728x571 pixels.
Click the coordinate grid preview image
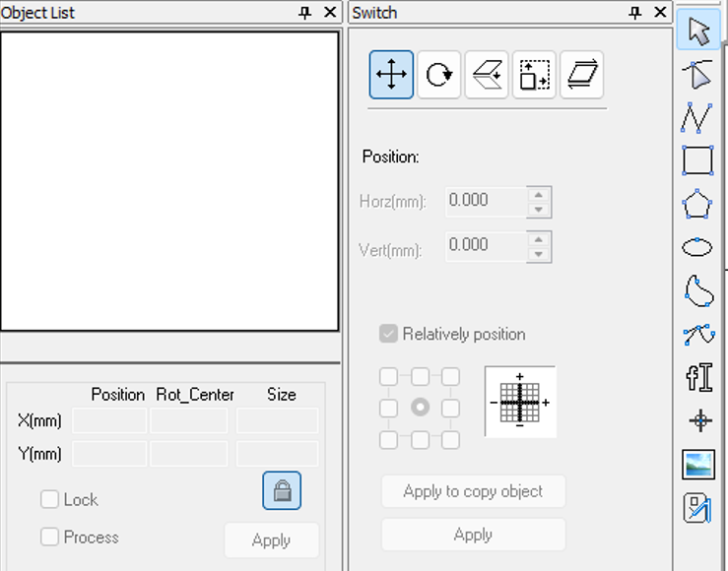pyautogui.click(x=520, y=402)
